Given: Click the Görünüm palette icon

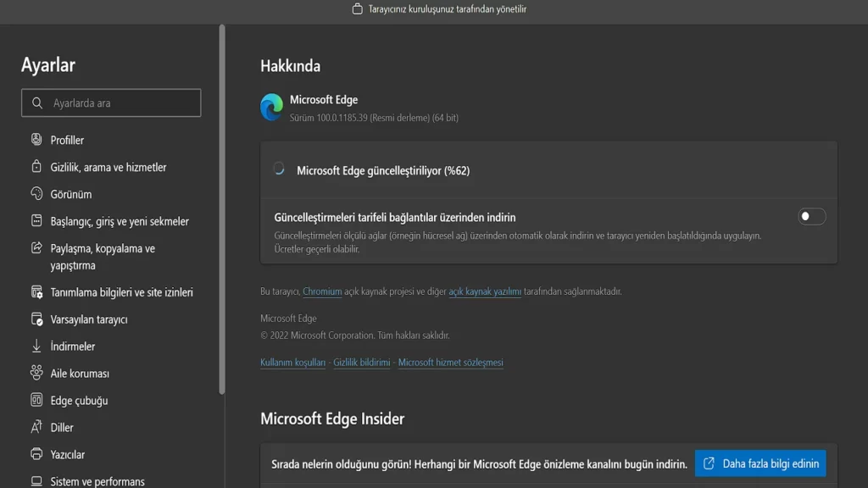Looking at the screenshot, I should point(36,194).
